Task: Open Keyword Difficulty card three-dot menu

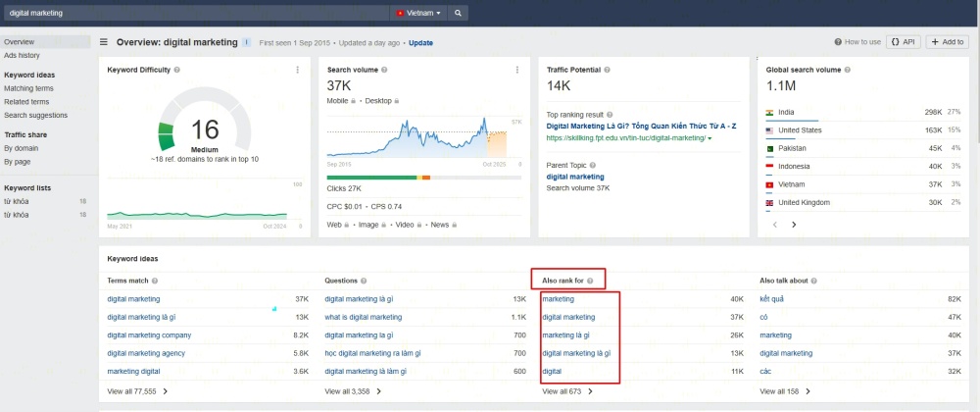Action: [x=298, y=70]
